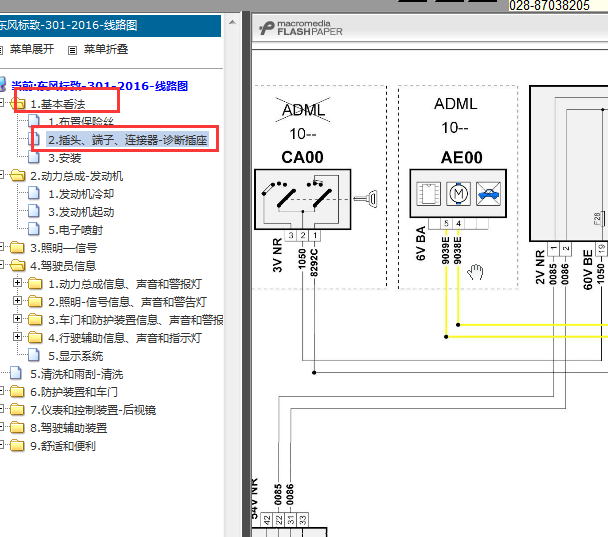Expand the 1.动力总成信息、声音和警报灯 node

click(x=17, y=283)
